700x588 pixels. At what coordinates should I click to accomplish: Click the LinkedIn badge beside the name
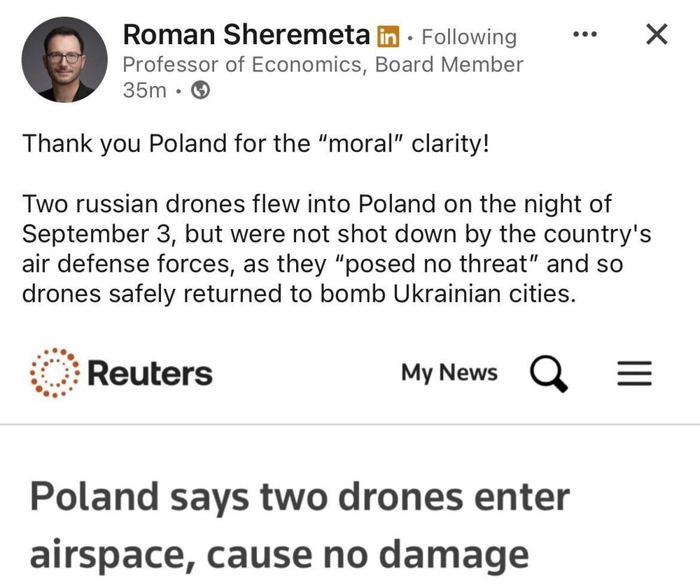388,36
